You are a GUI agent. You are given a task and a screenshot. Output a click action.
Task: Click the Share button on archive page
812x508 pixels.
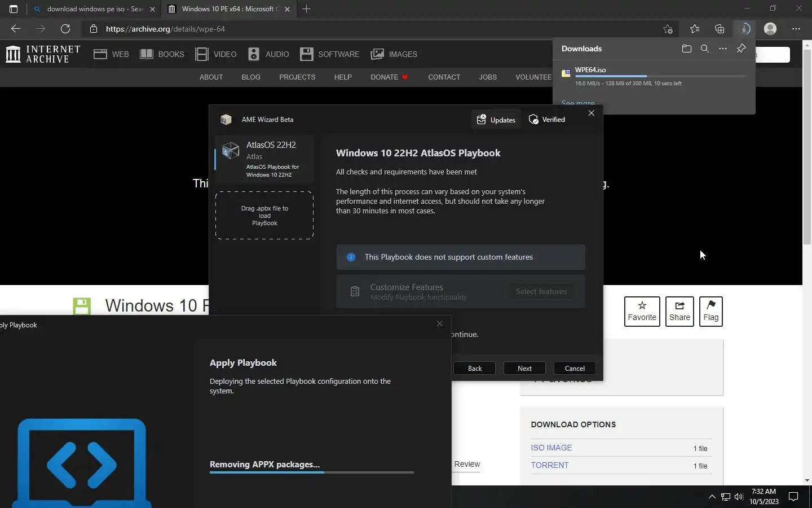pyautogui.click(x=679, y=311)
